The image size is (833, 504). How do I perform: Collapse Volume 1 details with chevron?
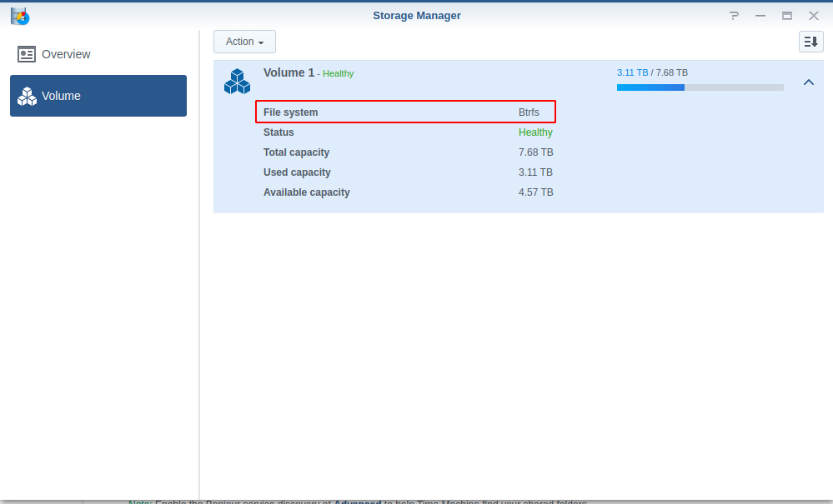(809, 82)
